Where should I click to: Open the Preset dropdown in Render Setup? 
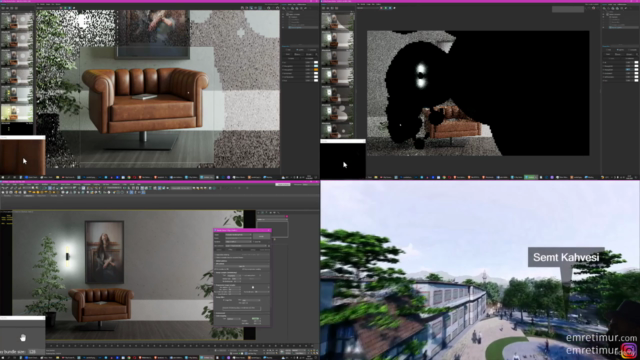click(x=238, y=238)
